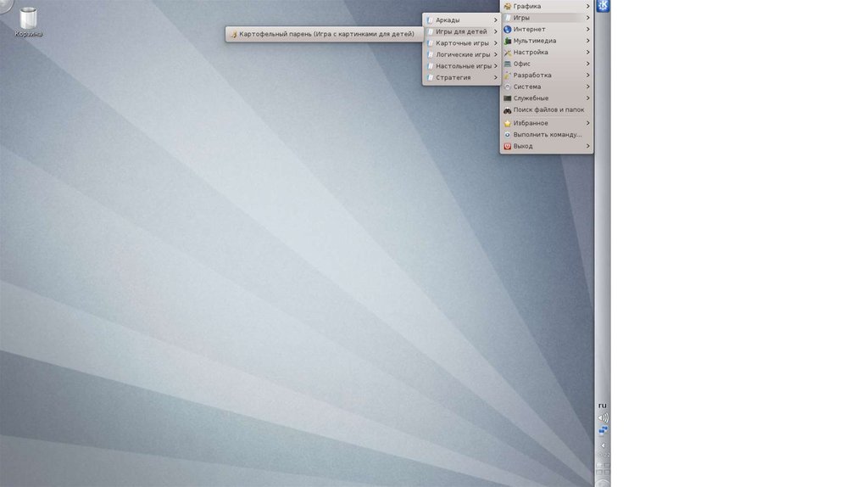Click the network connection tray icon
This screenshot has width=868, height=487.
tap(603, 431)
